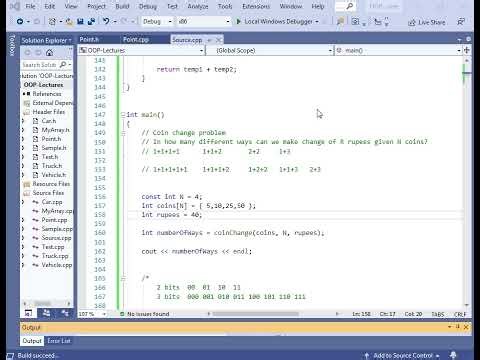480x360 pixels.
Task: Open the Analyze menu
Action: click(x=198, y=6)
